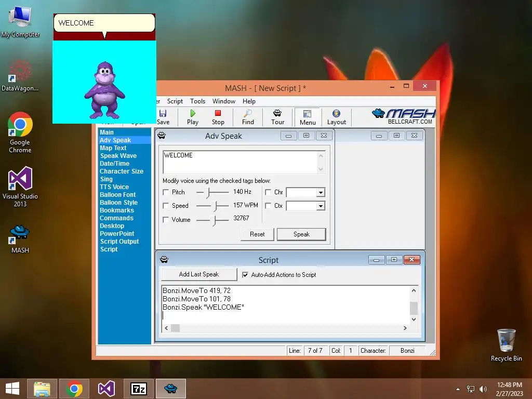Click the network icon in system tray
532x399 pixels.
pos(471,389)
